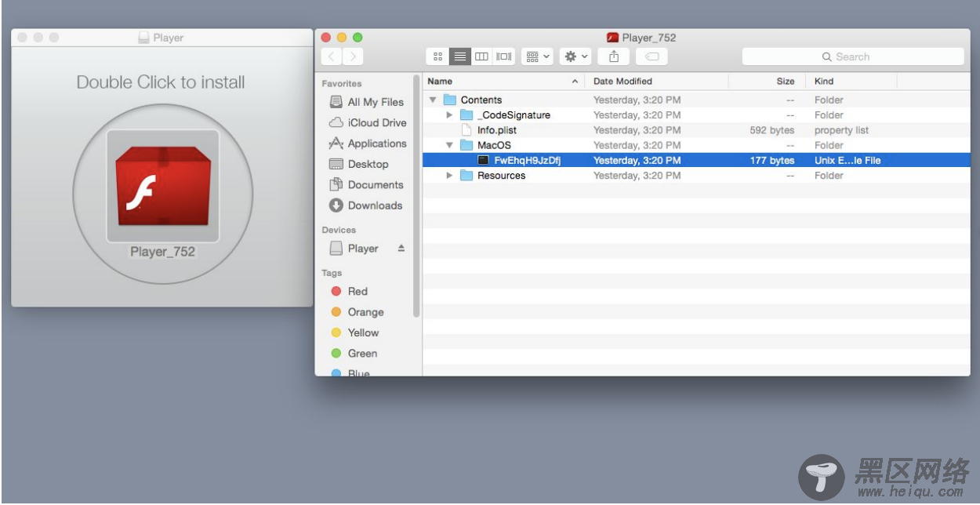Click the 177 bytes size cell

[x=772, y=160]
